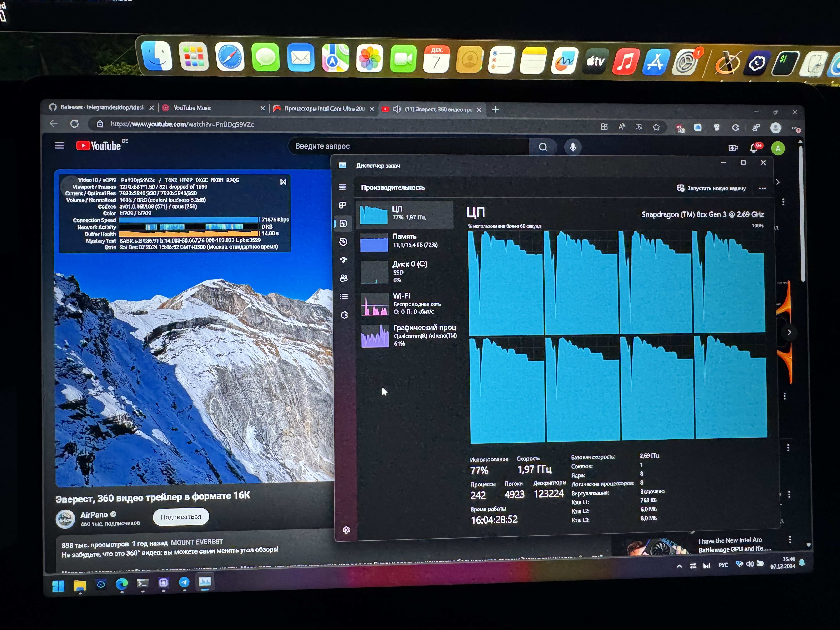Open Details page in Task Manager sidebar
Screen dimensions: 840x630
[344, 297]
